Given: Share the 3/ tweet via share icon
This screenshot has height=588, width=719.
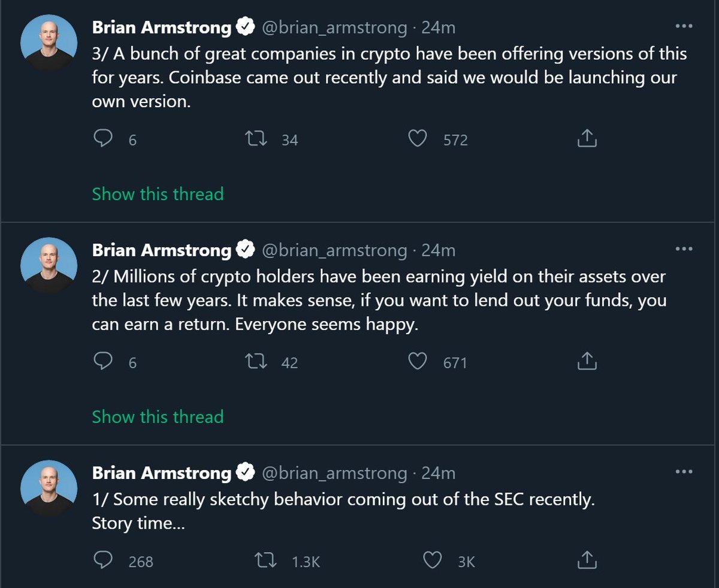Looking at the screenshot, I should (587, 139).
